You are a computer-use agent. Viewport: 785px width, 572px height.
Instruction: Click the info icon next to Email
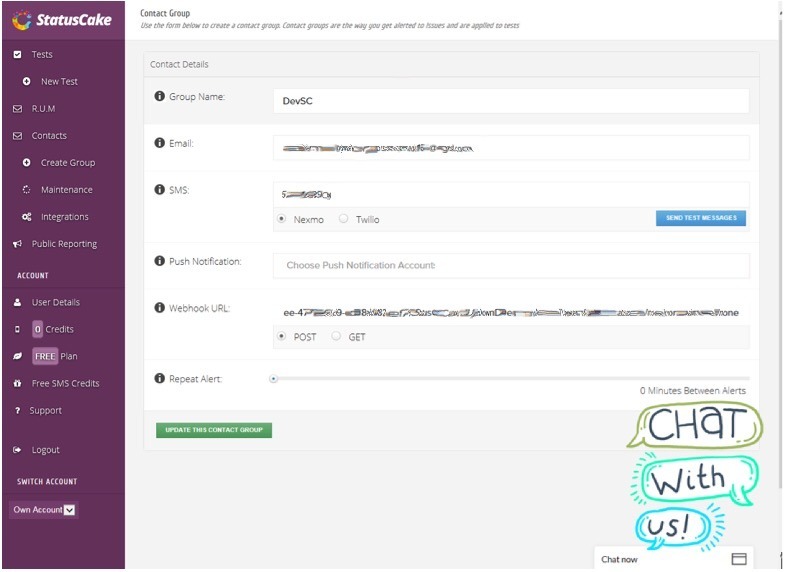pos(159,143)
